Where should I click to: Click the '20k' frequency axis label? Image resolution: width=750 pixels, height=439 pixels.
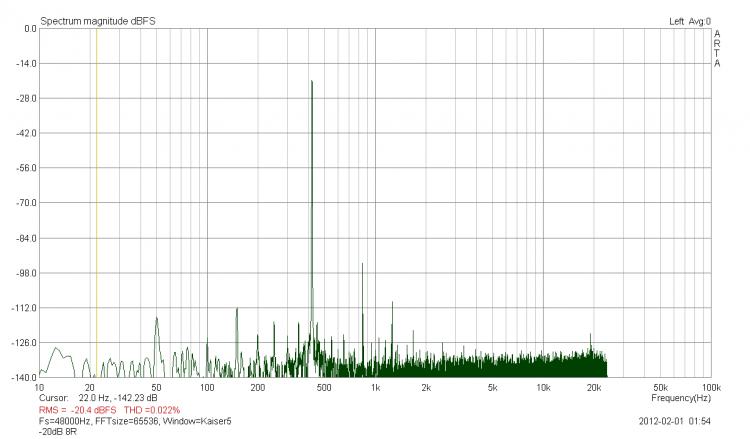[594, 387]
